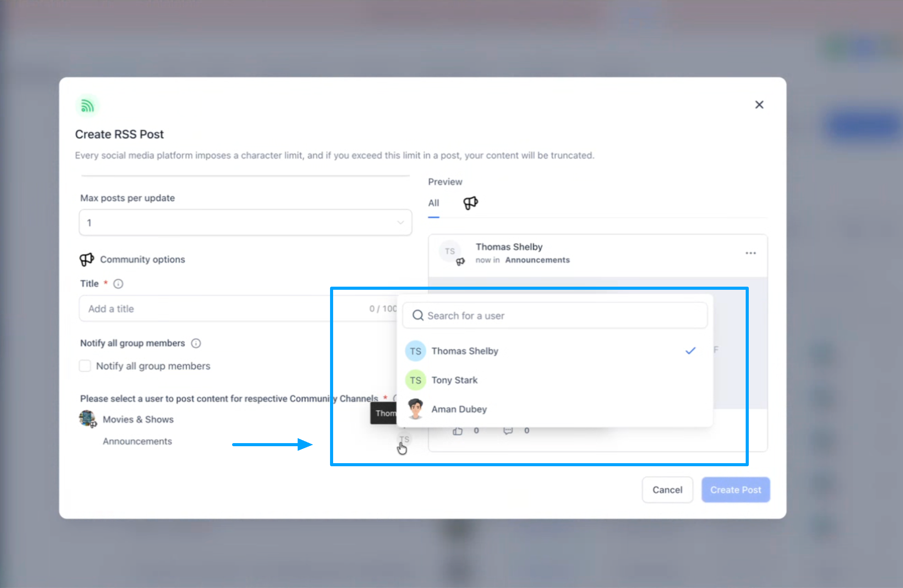Enable the Notify all group members checkbox
Viewport: 903px width, 588px height.
click(85, 366)
